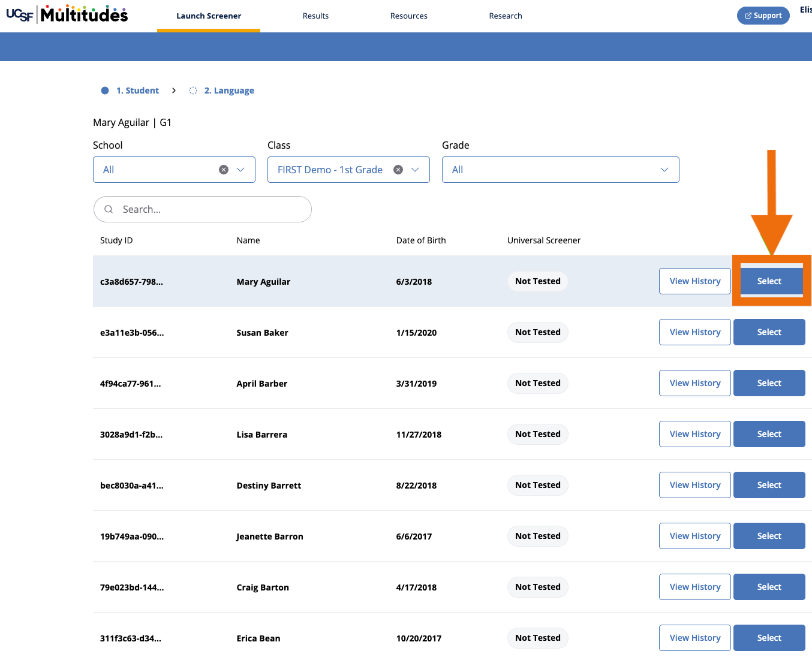
Task: Click the Support button
Action: click(763, 16)
